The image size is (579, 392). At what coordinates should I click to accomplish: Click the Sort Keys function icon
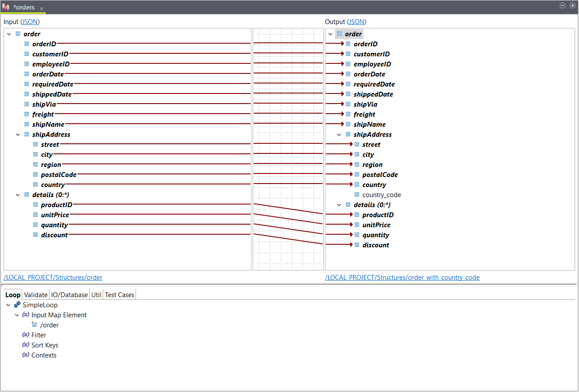pos(26,345)
